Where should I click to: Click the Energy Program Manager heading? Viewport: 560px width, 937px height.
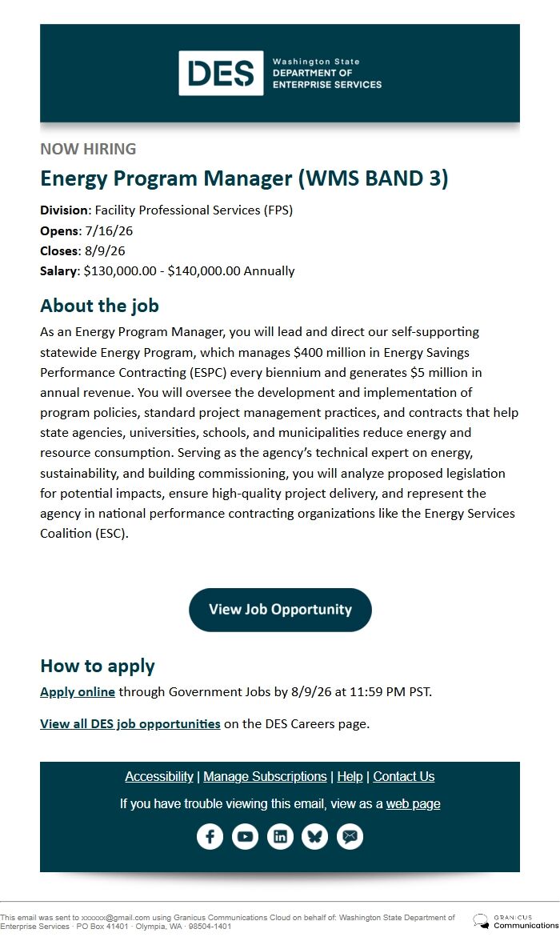[244, 178]
